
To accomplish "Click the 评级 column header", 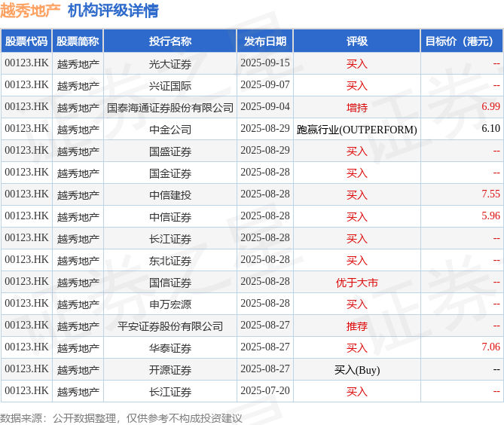I will click(357, 41).
